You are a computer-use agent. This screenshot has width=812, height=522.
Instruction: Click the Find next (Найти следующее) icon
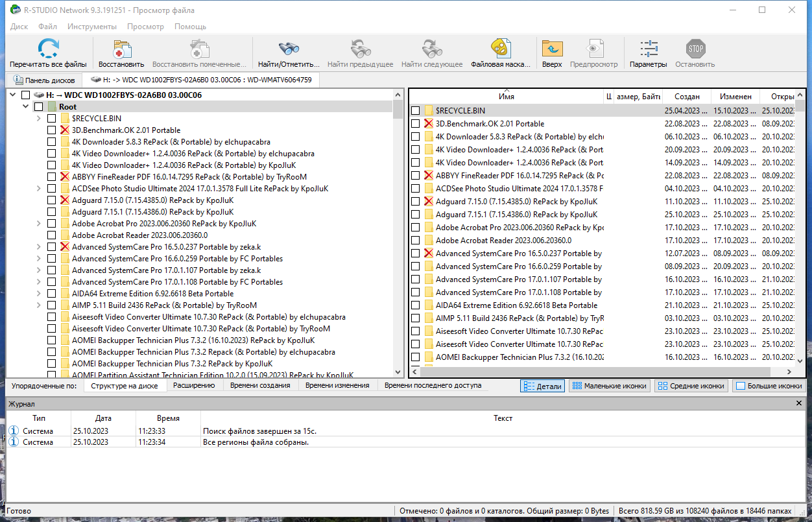coord(432,49)
